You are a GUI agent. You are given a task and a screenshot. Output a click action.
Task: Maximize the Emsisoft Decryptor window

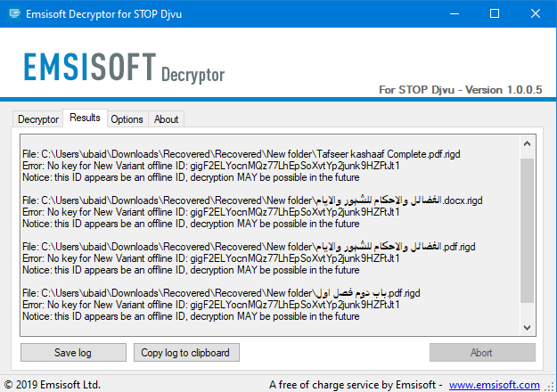coord(496,12)
